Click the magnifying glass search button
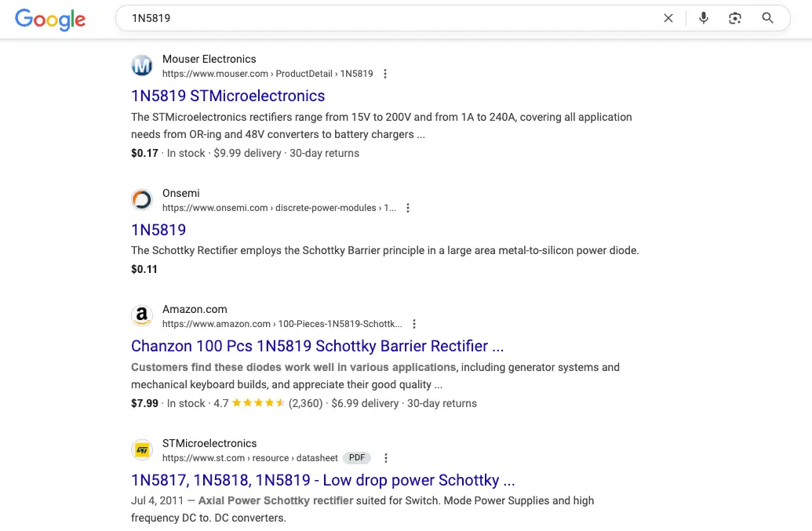812x531 pixels. point(767,18)
